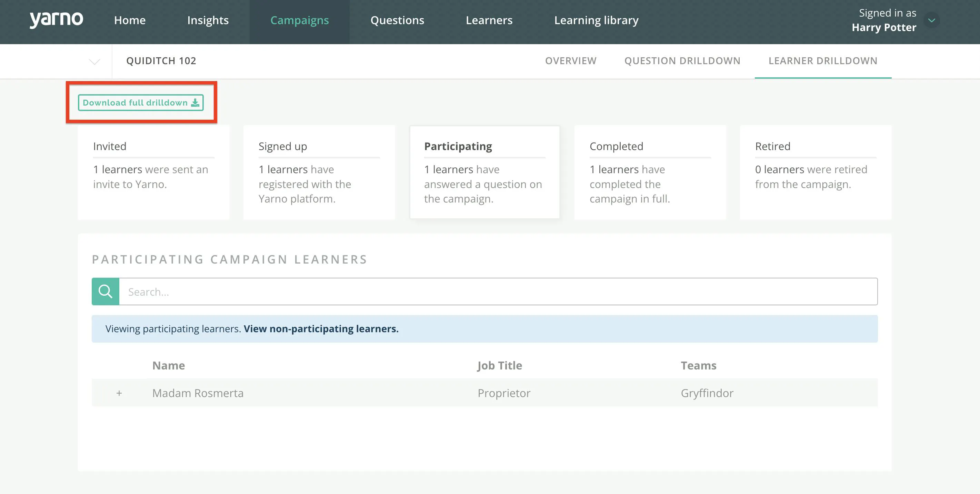Open the Home menu item
This screenshot has height=494, width=980.
pyautogui.click(x=130, y=20)
